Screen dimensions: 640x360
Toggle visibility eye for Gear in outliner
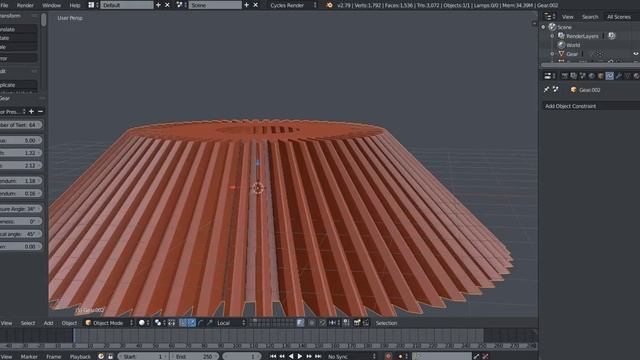[x=636, y=53]
